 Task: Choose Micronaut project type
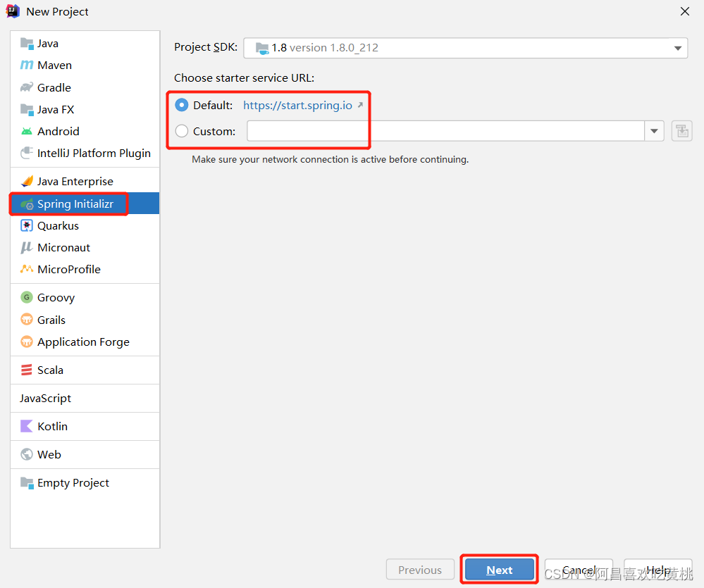click(x=85, y=248)
